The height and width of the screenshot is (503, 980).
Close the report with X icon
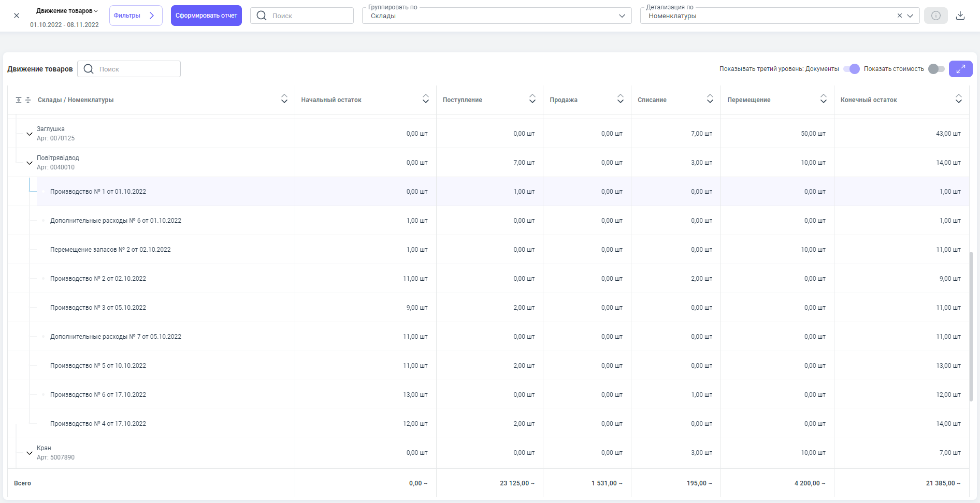coord(17,16)
